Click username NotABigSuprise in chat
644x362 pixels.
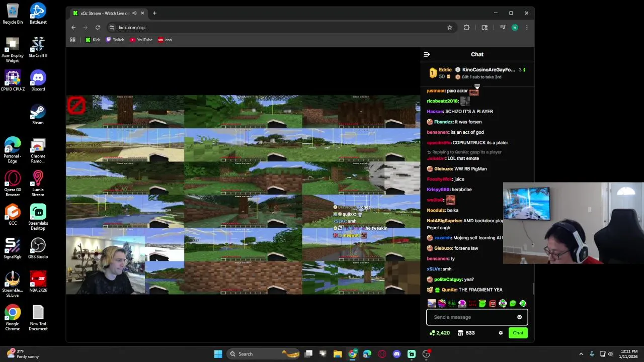click(x=444, y=221)
